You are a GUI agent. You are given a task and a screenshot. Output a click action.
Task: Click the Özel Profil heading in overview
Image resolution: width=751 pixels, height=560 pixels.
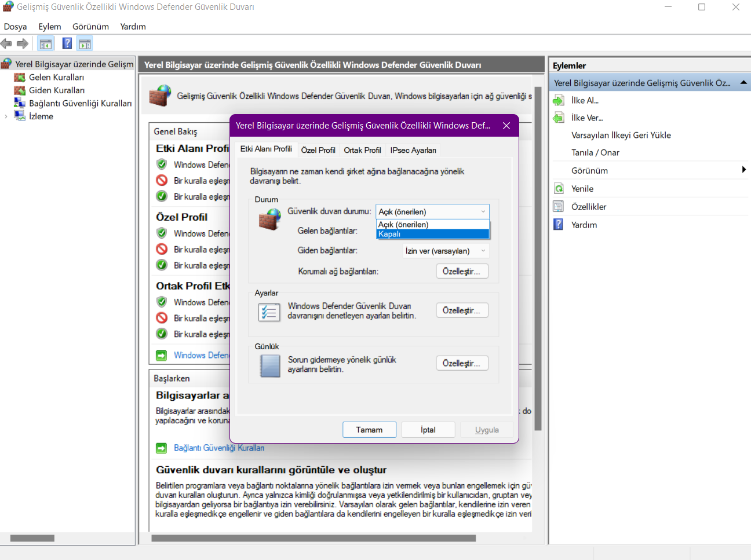click(x=181, y=217)
